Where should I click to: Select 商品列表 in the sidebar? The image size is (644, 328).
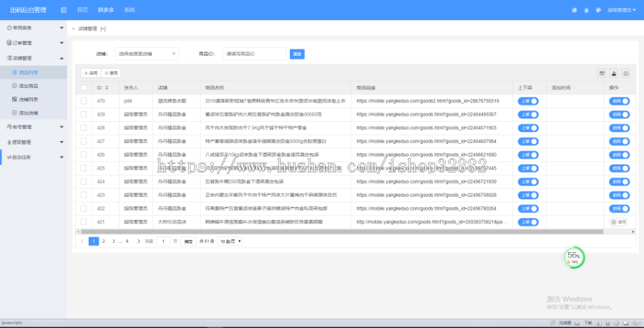(x=33, y=72)
